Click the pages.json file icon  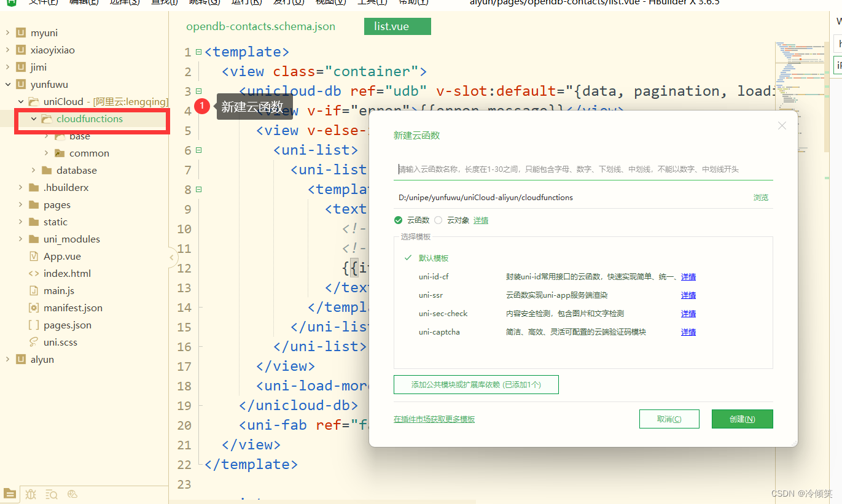click(x=34, y=325)
